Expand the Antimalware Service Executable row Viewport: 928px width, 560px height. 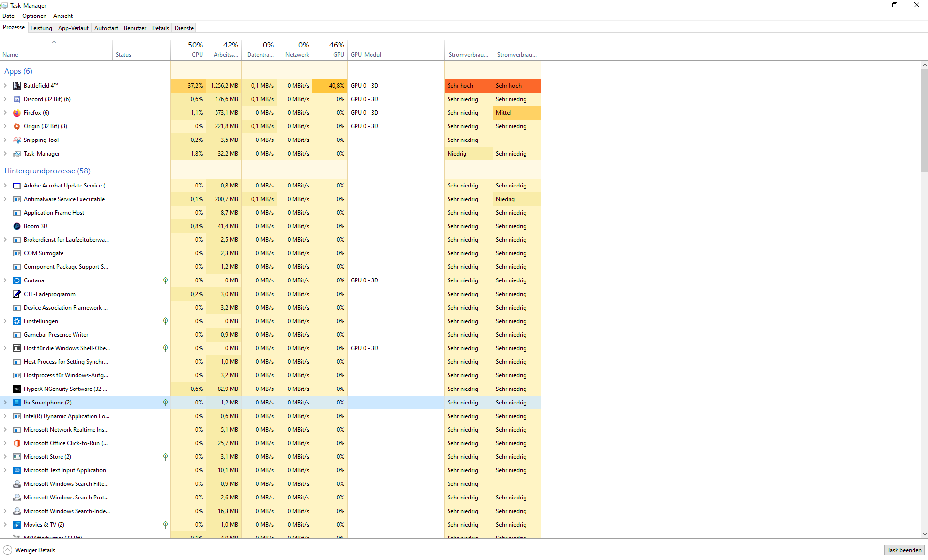point(5,199)
